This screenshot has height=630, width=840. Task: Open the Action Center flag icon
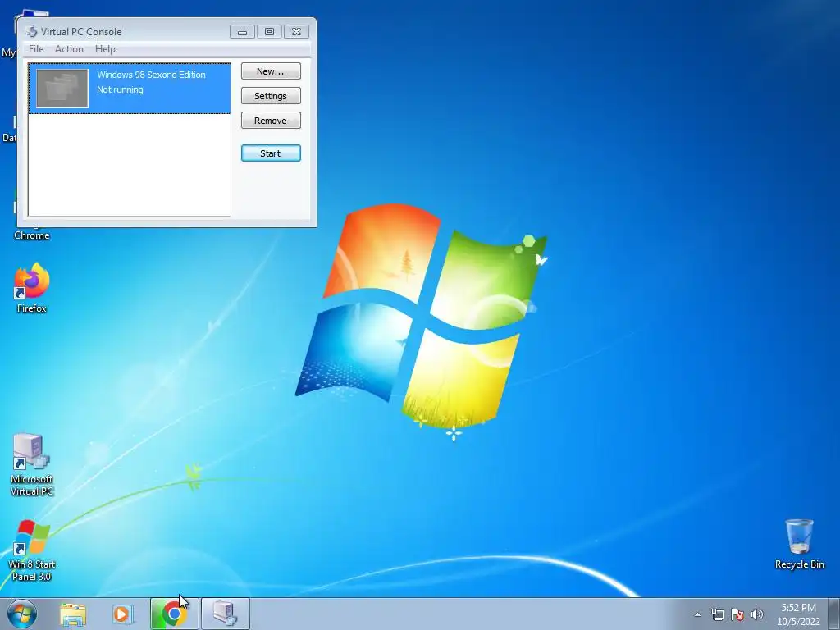pyautogui.click(x=737, y=614)
